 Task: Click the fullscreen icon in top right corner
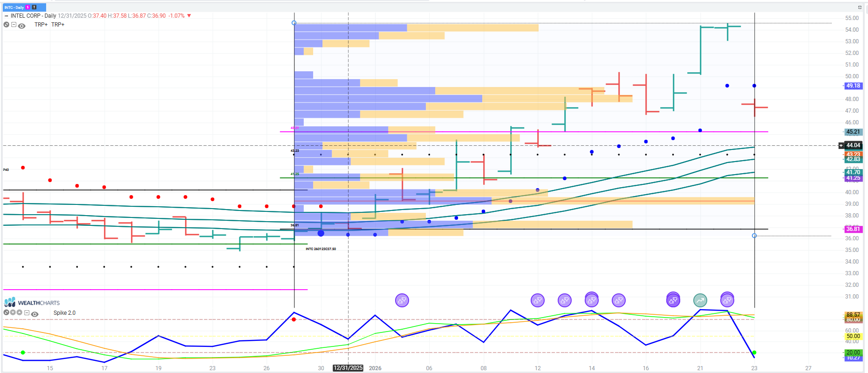pyautogui.click(x=860, y=7)
